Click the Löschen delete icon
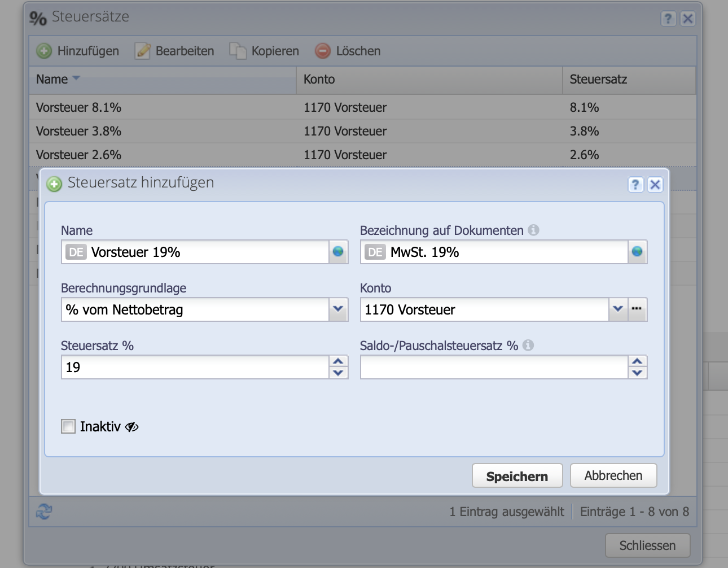 pyautogui.click(x=322, y=51)
